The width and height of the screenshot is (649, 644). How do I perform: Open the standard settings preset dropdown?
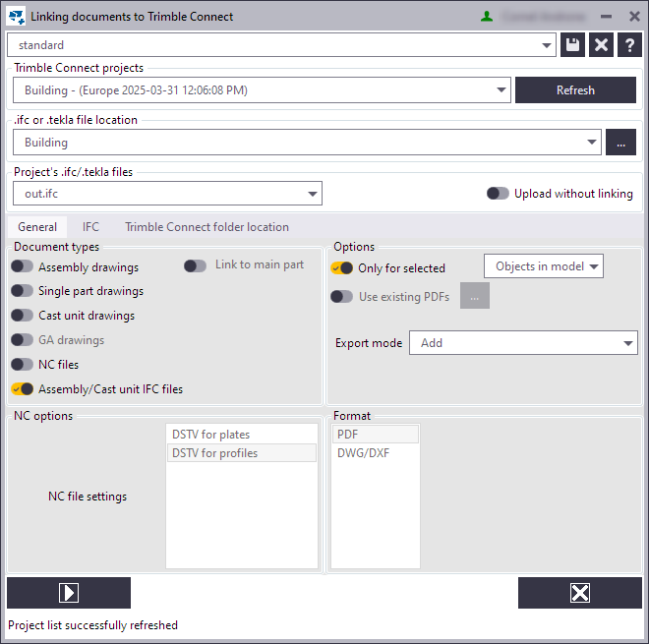[281, 44]
